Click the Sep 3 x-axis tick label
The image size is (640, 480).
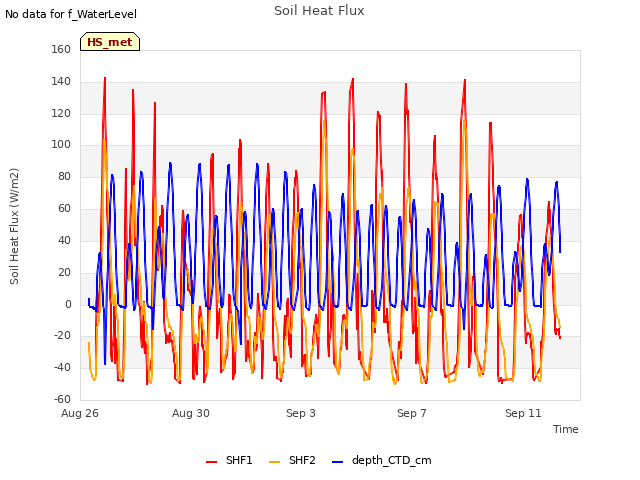pos(301,413)
